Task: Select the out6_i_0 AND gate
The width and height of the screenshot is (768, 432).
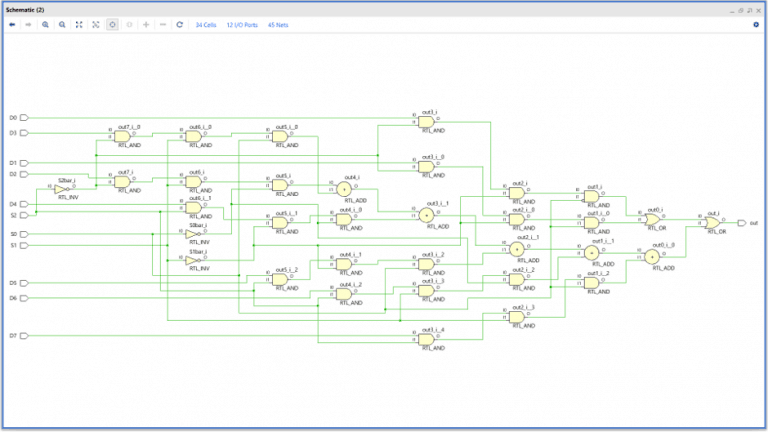Action: 193,136
